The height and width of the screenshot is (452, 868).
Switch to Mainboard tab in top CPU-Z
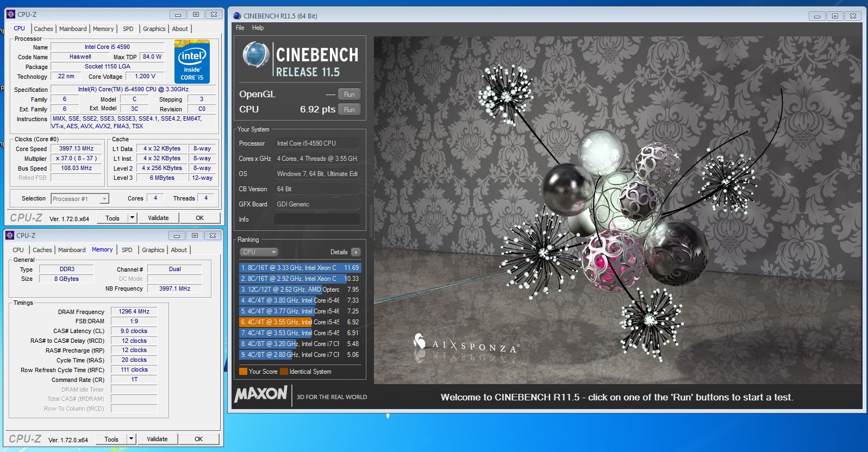[x=73, y=29]
